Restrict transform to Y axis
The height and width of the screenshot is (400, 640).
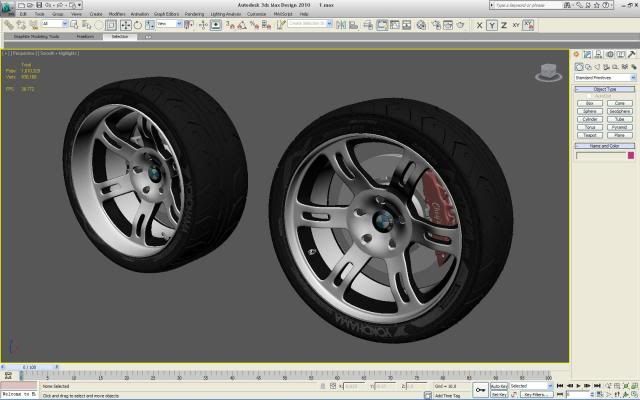(x=492, y=25)
